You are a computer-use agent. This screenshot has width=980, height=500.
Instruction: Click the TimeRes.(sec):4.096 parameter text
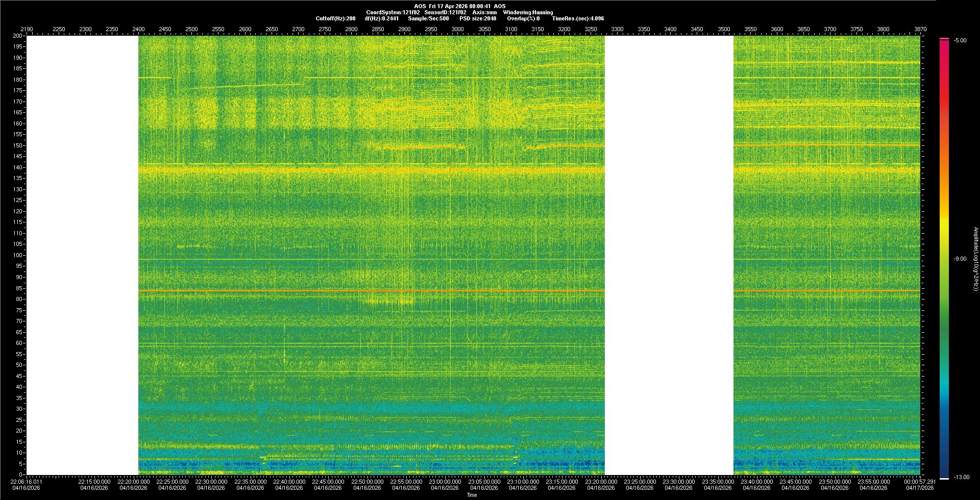tap(578, 18)
